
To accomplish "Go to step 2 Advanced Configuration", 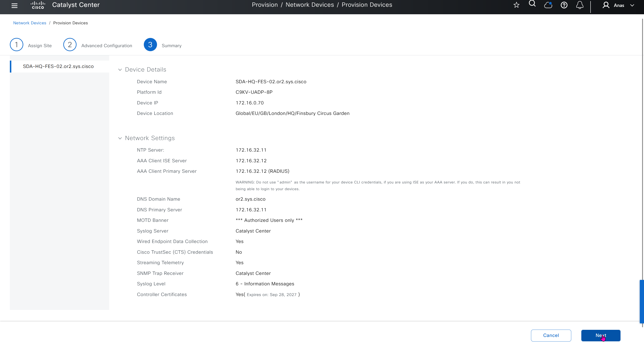I will [x=70, y=45].
